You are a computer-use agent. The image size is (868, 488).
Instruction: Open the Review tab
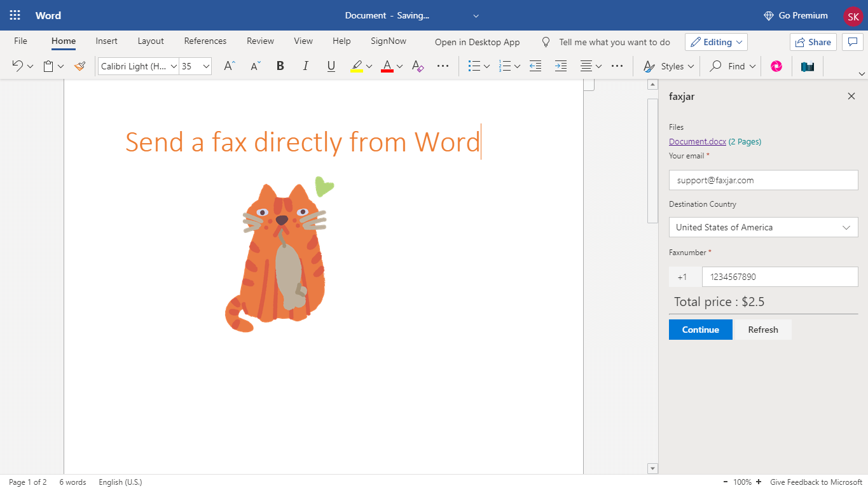pos(260,41)
